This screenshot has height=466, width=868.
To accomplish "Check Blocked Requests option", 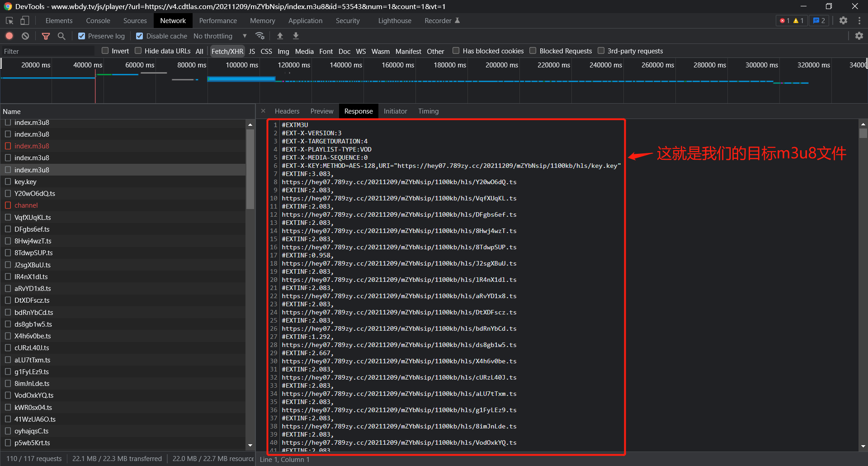I will click(x=533, y=51).
